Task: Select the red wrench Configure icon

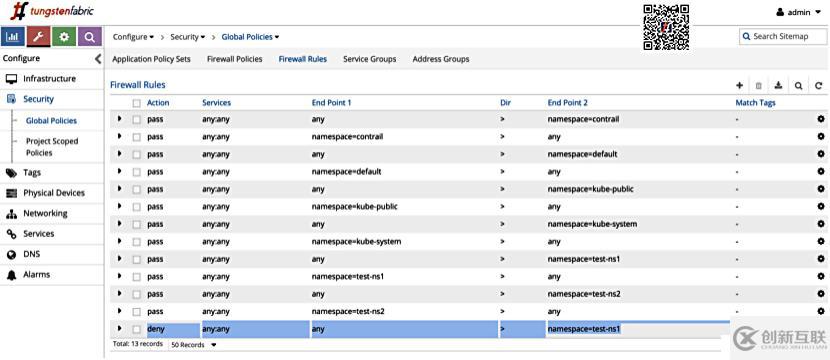Action: pyautogui.click(x=39, y=37)
